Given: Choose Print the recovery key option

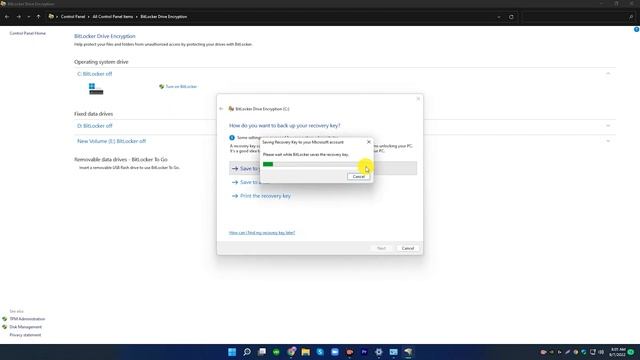Looking at the screenshot, I should (x=265, y=196).
